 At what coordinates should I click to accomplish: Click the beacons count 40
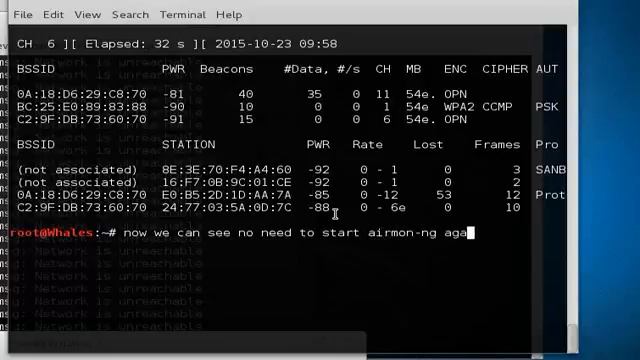[246, 94]
